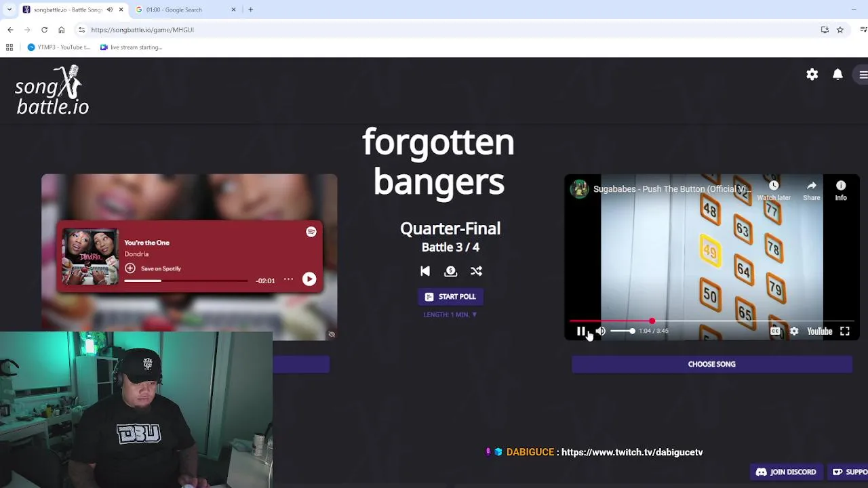
Task: Go back to the previous battle
Action: click(425, 271)
